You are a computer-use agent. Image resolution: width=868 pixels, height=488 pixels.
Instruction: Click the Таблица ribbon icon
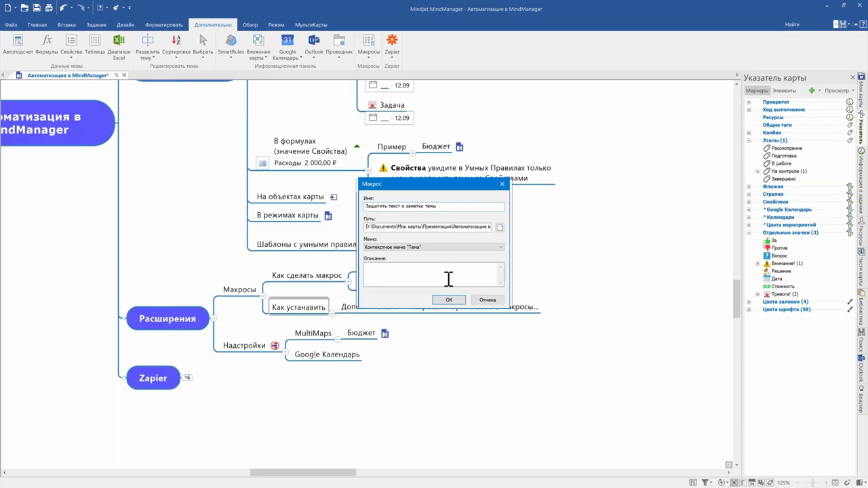click(x=95, y=45)
